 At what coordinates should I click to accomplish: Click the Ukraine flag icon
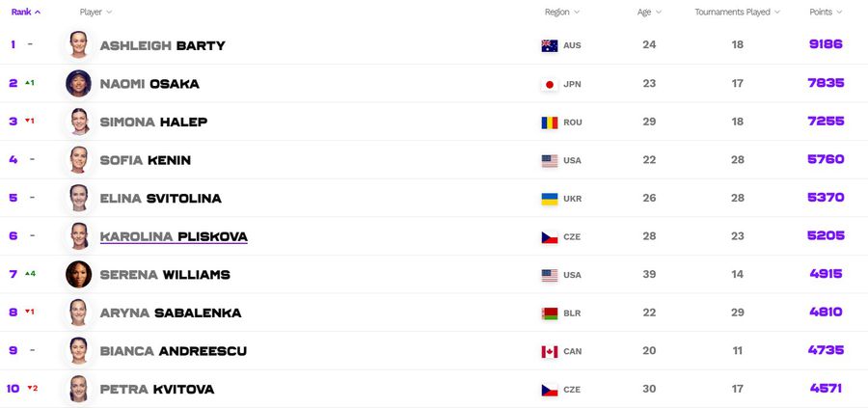tap(549, 199)
